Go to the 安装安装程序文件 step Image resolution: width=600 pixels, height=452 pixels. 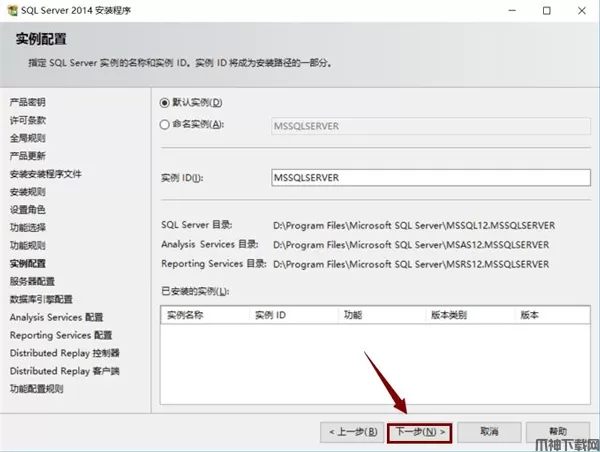(46, 174)
